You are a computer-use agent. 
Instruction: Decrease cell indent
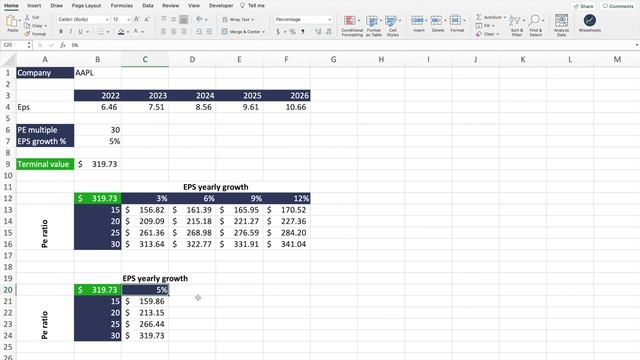pyautogui.click(x=199, y=31)
